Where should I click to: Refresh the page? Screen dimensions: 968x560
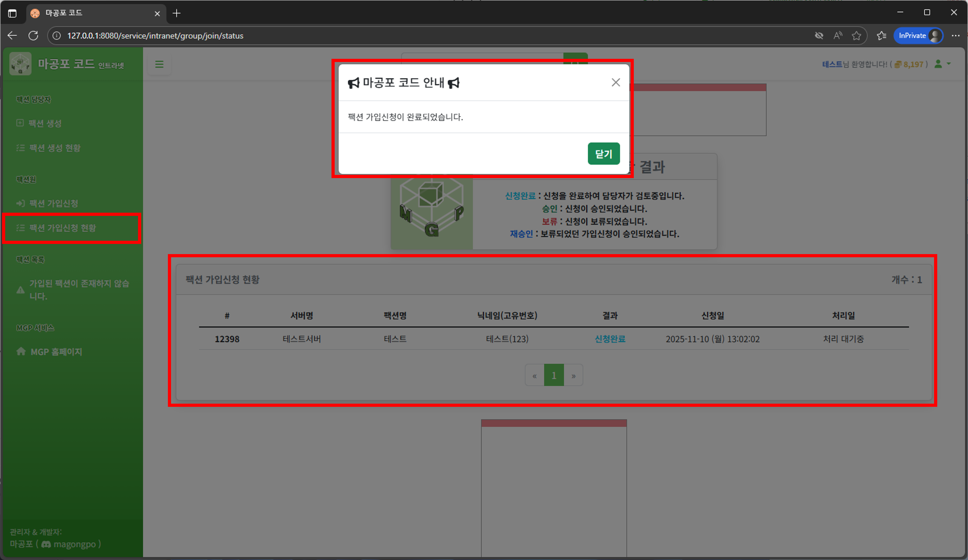tap(33, 36)
